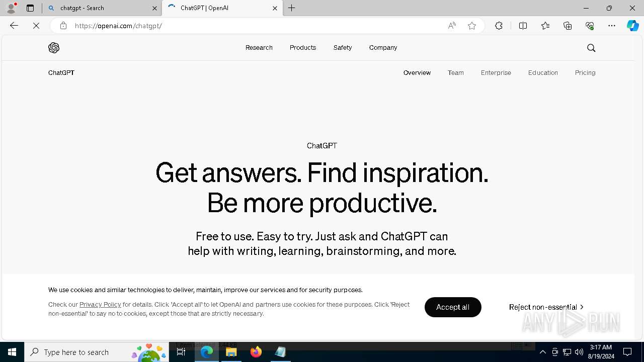Viewport: 644px width, 362px height.
Task: Open a new tab with plus button
Action: (x=292, y=8)
